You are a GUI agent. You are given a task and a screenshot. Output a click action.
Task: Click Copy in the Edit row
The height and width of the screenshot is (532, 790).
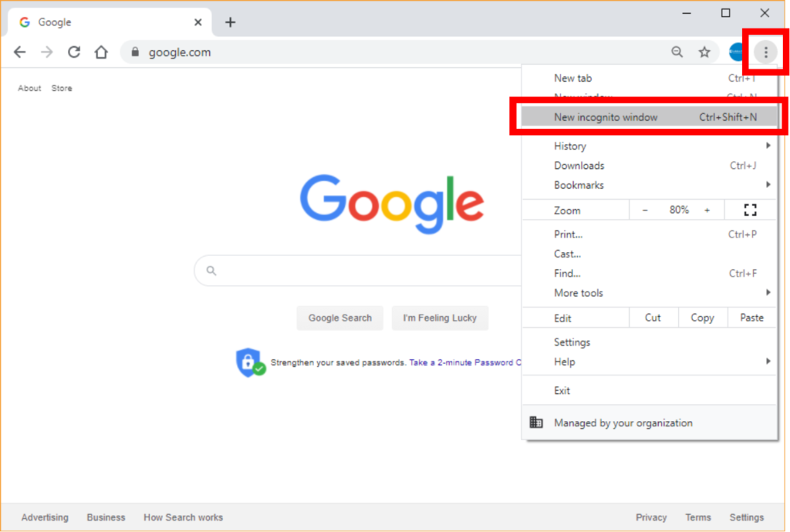(702, 318)
